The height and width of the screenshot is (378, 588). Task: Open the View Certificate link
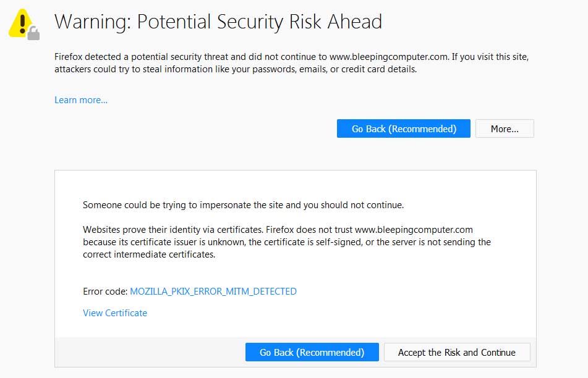coord(115,313)
